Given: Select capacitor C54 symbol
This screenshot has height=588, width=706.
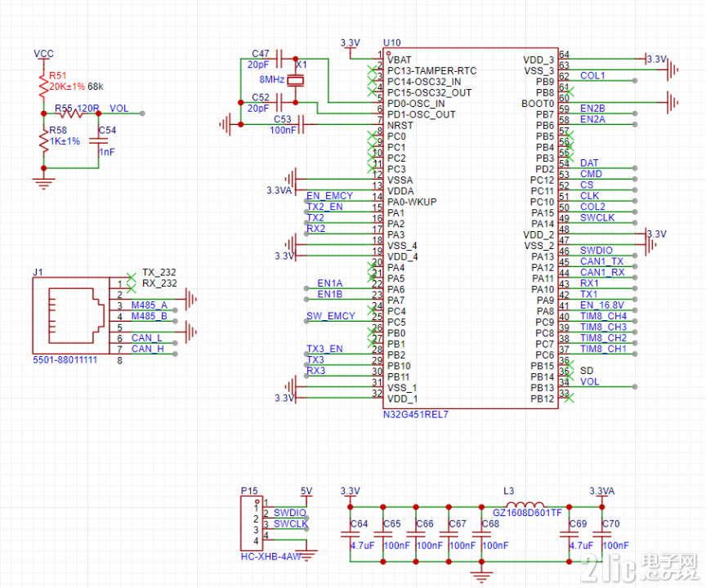Looking at the screenshot, I should [99, 140].
